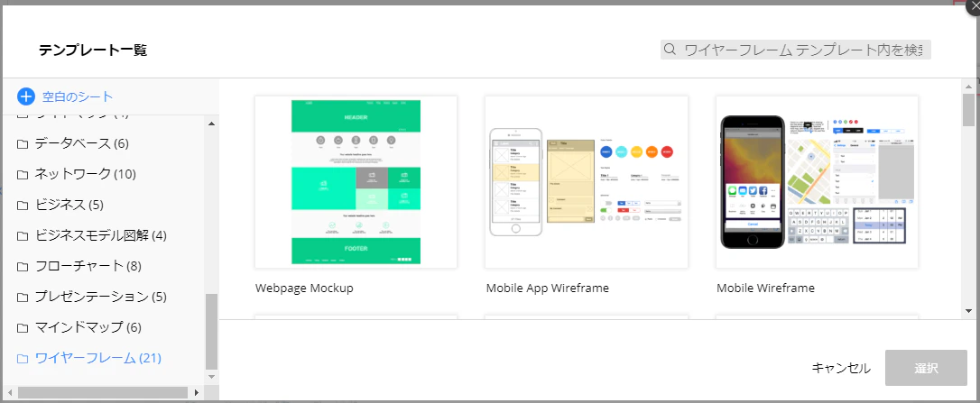Viewport: 980px width, 403px height.
Task: Open the 空白のシート link
Action: (78, 96)
